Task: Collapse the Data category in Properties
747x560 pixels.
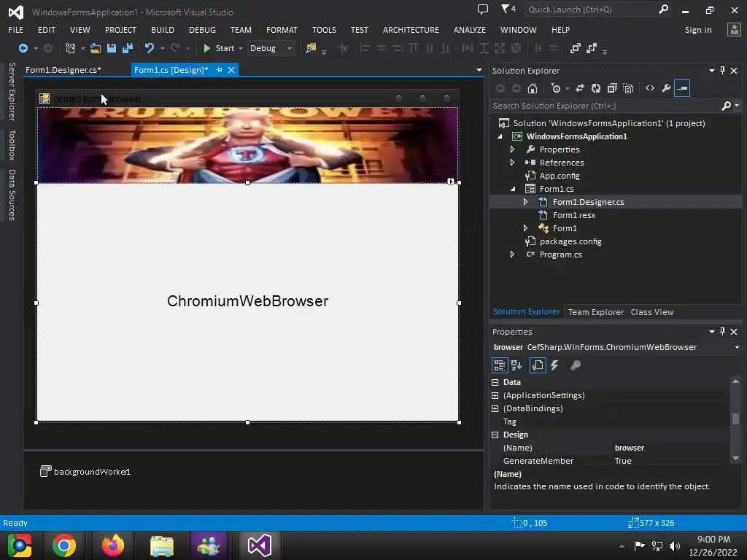Action: 495,382
